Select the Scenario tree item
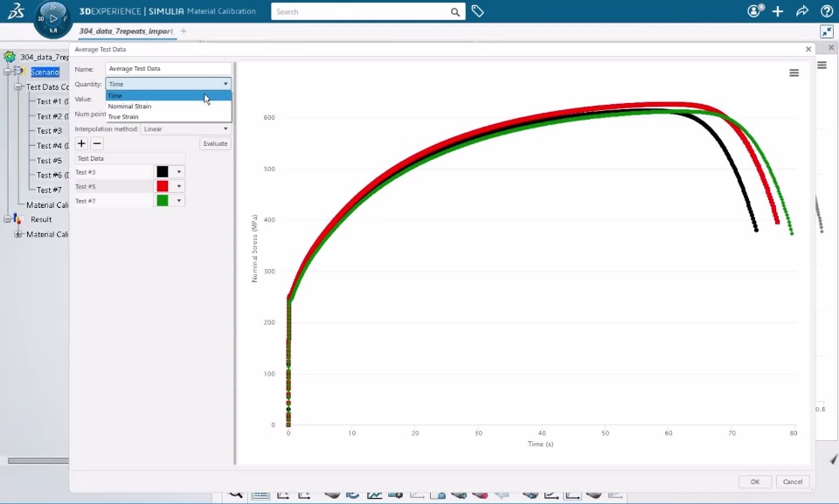Image resolution: width=839 pixels, height=504 pixels. tap(45, 72)
